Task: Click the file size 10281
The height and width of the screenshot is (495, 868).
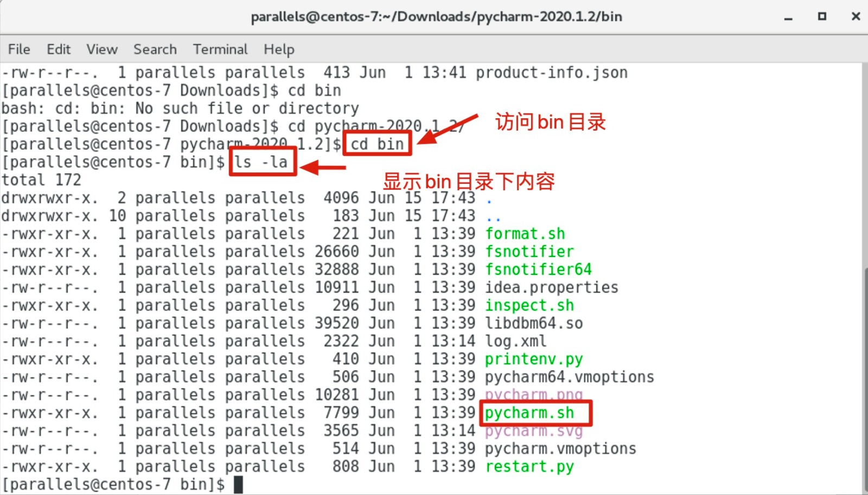Action: coord(337,395)
